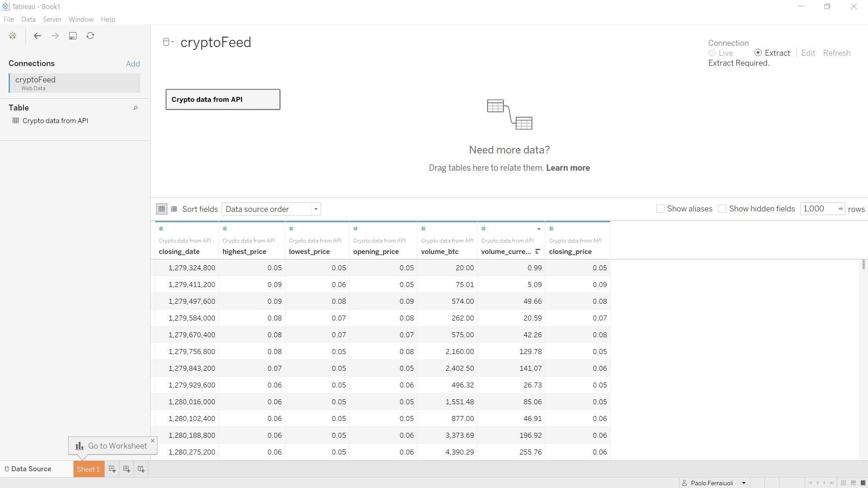Click the first sheet navigation arrow in status bar
The image size is (868, 488).
(x=810, y=483)
